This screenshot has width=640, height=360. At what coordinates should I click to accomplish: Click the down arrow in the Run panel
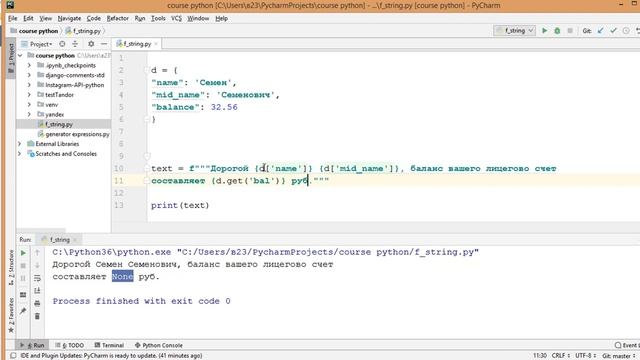tap(37, 266)
